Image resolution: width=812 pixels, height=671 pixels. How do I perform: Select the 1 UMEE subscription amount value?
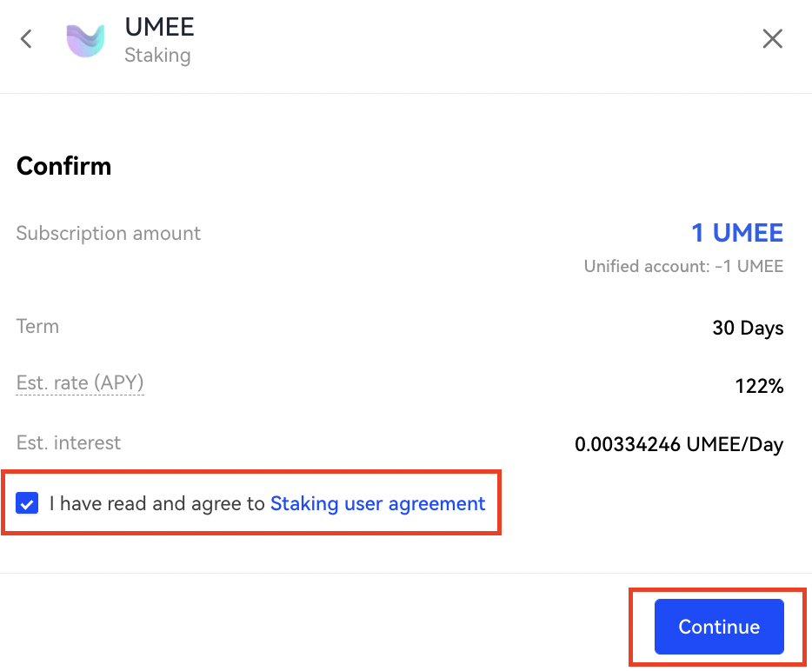737,232
